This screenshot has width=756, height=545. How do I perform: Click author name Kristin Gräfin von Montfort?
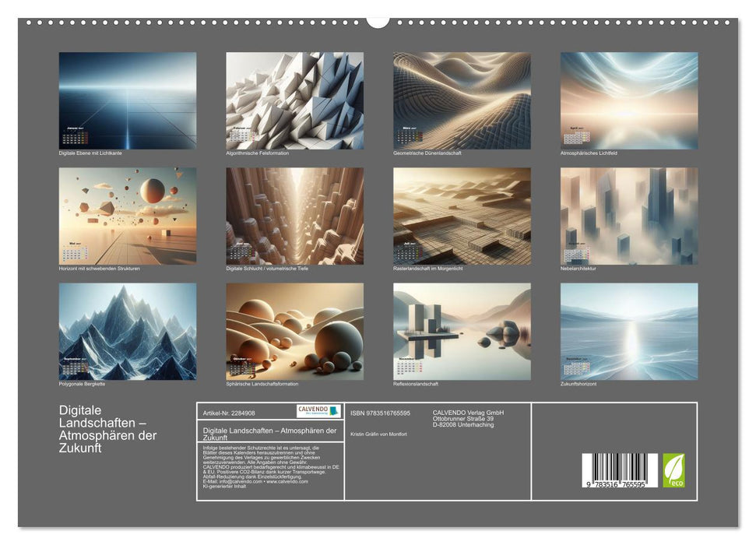point(378,434)
